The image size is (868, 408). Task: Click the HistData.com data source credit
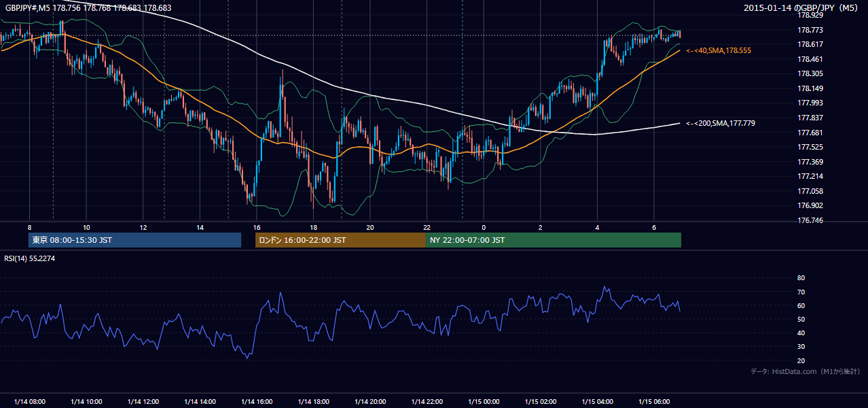[x=806, y=371]
